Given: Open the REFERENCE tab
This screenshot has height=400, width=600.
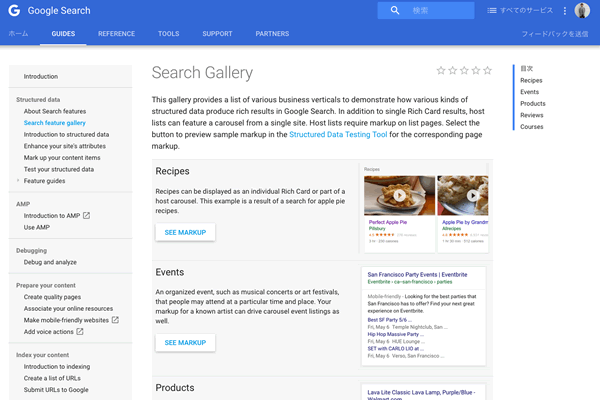Looking at the screenshot, I should 116,34.
